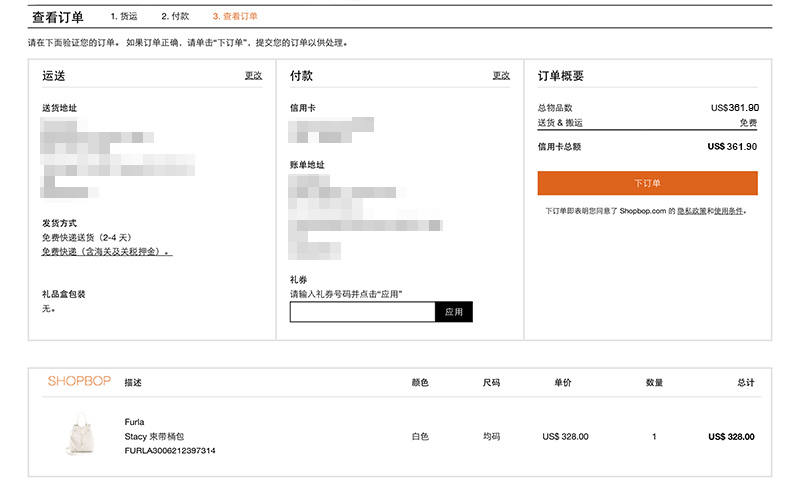Viewport: 800px width, 489px height.
Task: Click the 信用卡 label
Action: click(x=303, y=108)
